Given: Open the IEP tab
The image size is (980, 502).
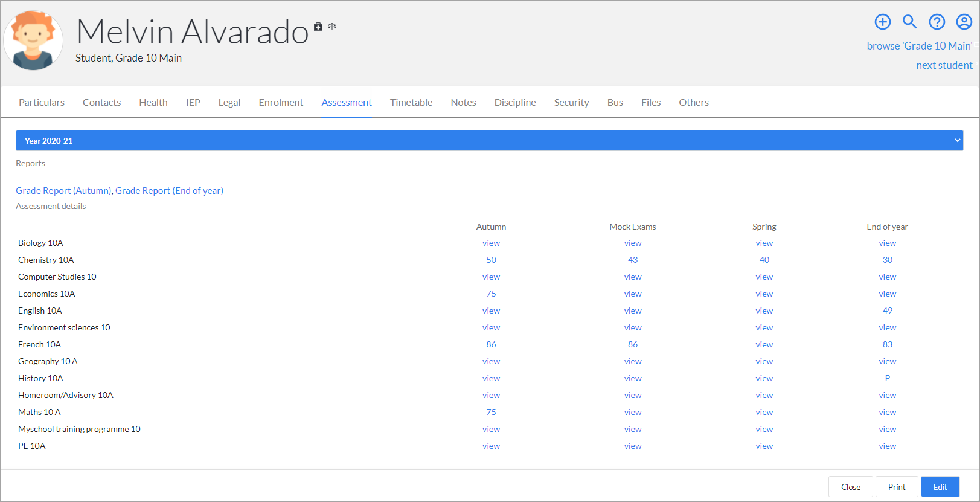Looking at the screenshot, I should pyautogui.click(x=193, y=103).
